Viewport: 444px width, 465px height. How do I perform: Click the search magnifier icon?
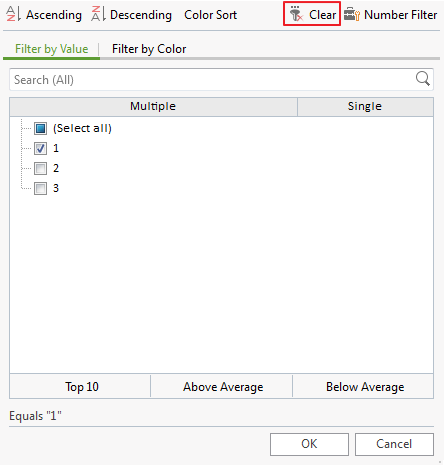pos(422,79)
